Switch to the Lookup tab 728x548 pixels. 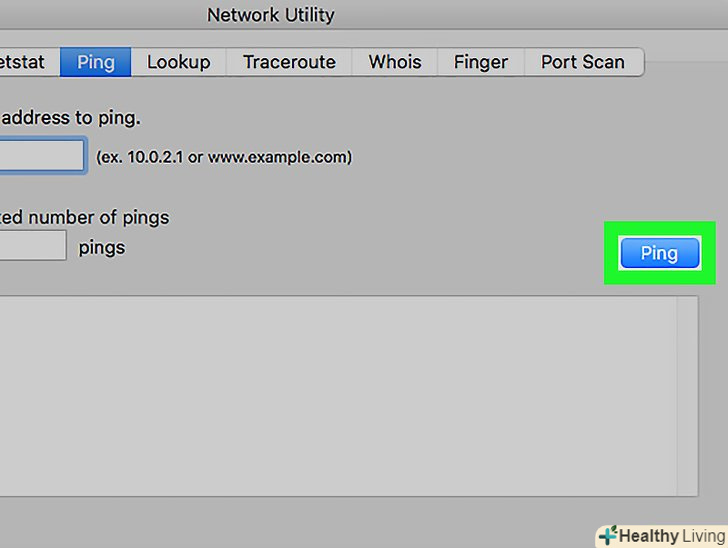(177, 62)
